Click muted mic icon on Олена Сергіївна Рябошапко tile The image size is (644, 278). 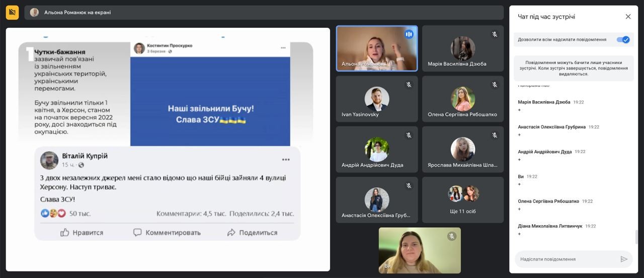[495, 85]
